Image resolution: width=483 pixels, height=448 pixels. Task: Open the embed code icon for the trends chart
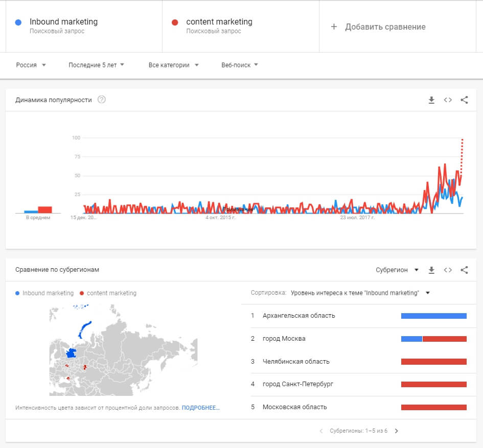pyautogui.click(x=448, y=100)
